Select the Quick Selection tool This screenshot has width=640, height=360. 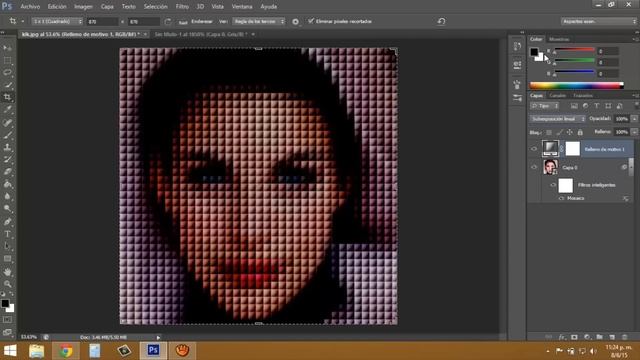(x=7, y=85)
